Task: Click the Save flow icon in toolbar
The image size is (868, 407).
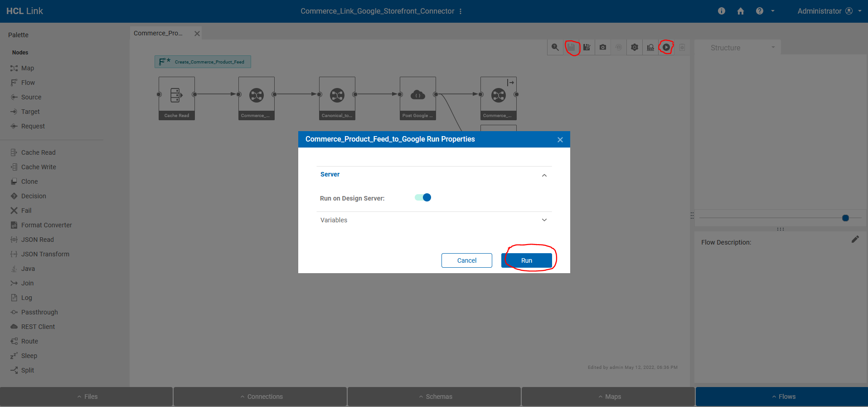Action: [x=571, y=47]
